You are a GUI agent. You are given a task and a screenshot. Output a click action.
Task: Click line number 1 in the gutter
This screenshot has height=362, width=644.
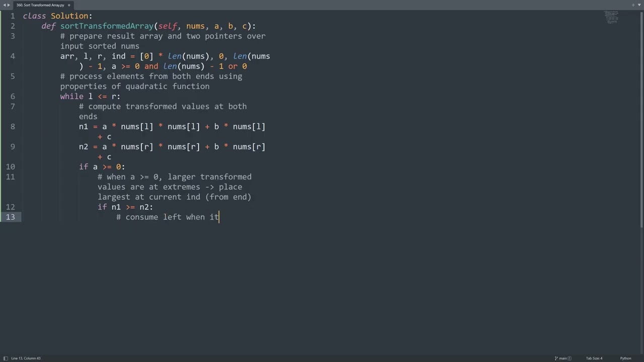coord(13,16)
